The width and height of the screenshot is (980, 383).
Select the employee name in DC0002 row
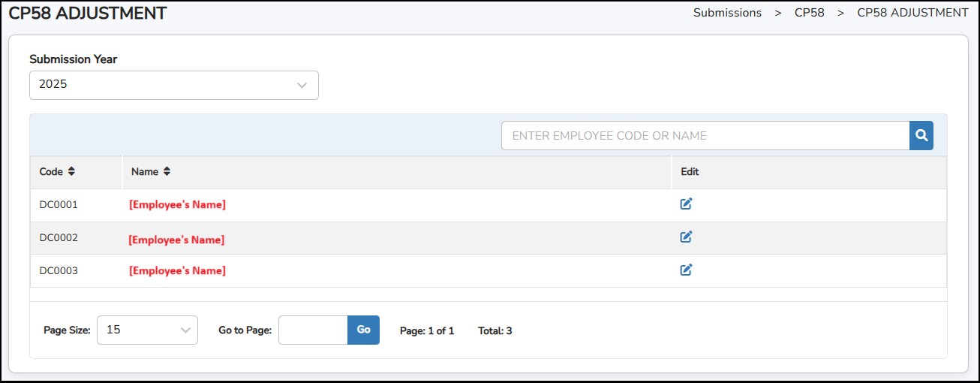coord(176,240)
